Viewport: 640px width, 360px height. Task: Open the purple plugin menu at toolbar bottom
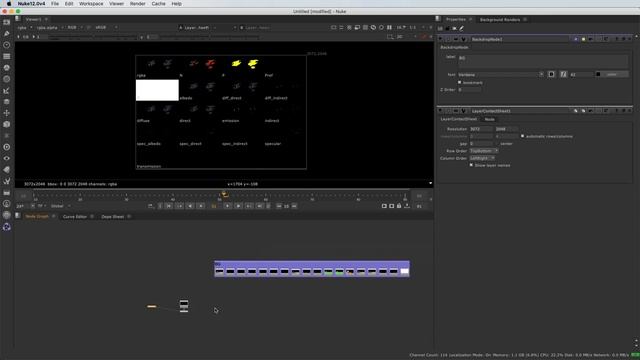[7, 227]
